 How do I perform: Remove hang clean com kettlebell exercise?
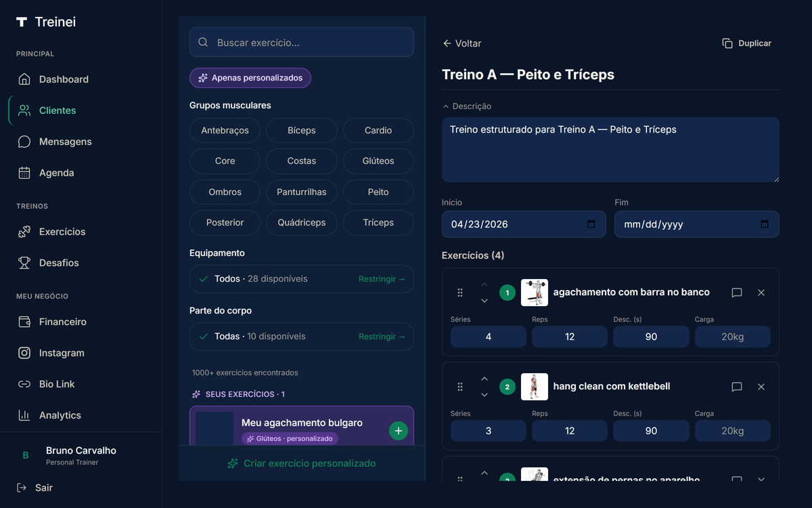tap(761, 387)
